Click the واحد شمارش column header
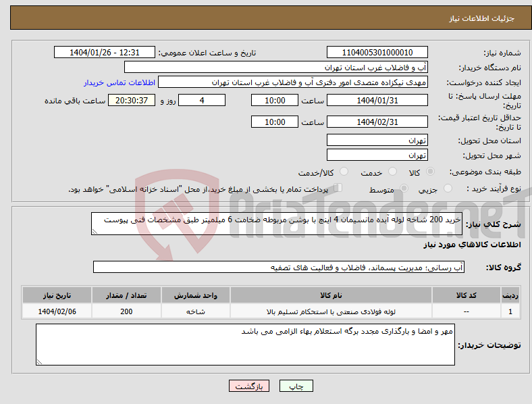532x404 pixels. click(196, 295)
